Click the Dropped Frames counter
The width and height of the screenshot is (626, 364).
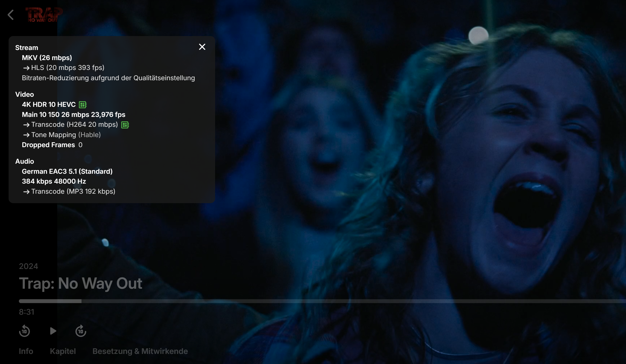tap(52, 145)
